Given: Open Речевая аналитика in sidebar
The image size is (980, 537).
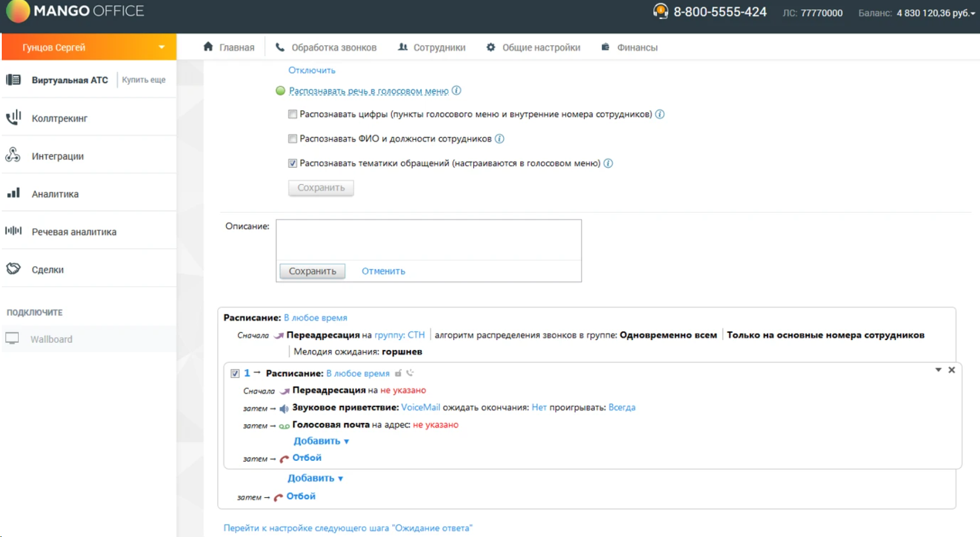Looking at the screenshot, I should tap(74, 232).
